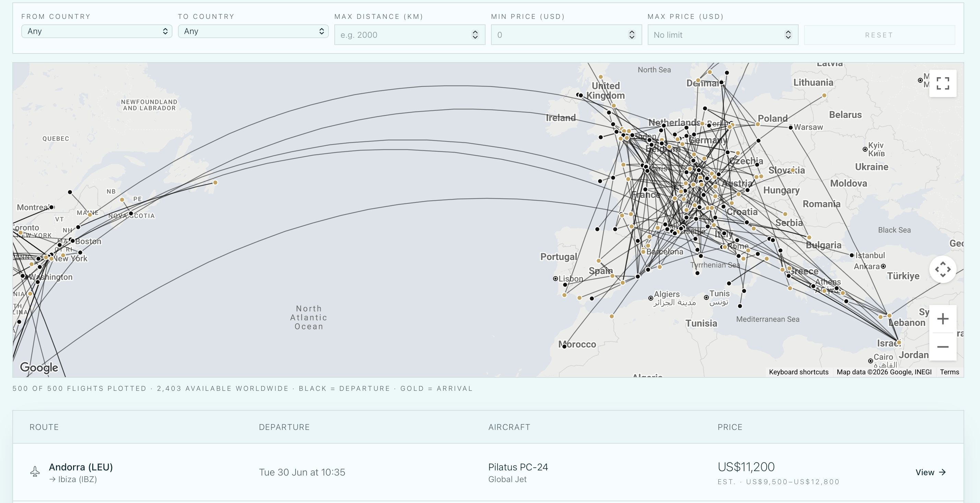View the Andorra to Ibiza flight

pyautogui.click(x=931, y=472)
